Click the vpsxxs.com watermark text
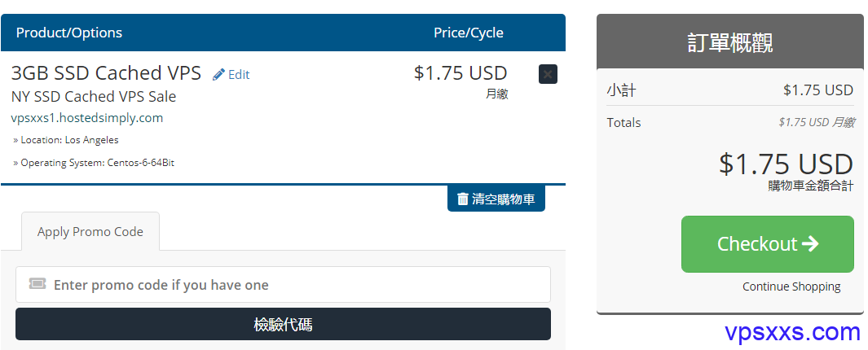This screenshot has width=868, height=350. coord(792,333)
